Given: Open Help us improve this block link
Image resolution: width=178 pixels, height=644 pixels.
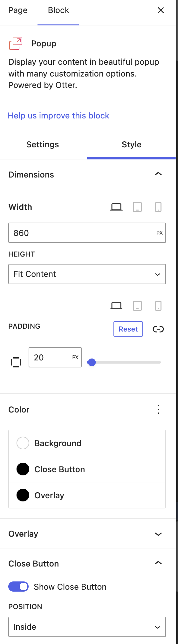Looking at the screenshot, I should pos(58,116).
